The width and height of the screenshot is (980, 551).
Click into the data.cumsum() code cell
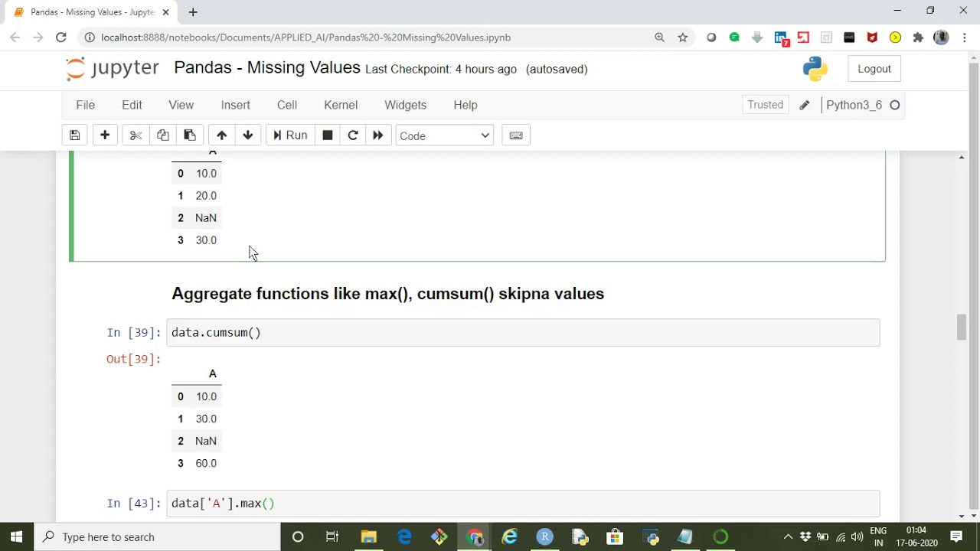pyautogui.click(x=524, y=332)
